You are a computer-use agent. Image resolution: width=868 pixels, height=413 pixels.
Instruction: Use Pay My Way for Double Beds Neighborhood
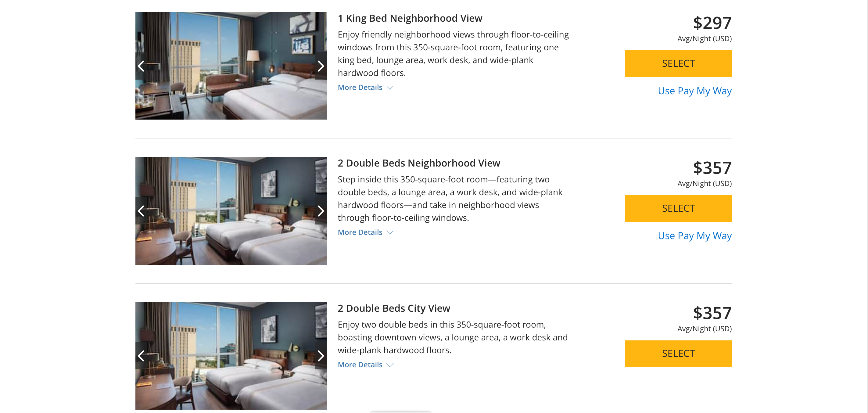pos(694,236)
